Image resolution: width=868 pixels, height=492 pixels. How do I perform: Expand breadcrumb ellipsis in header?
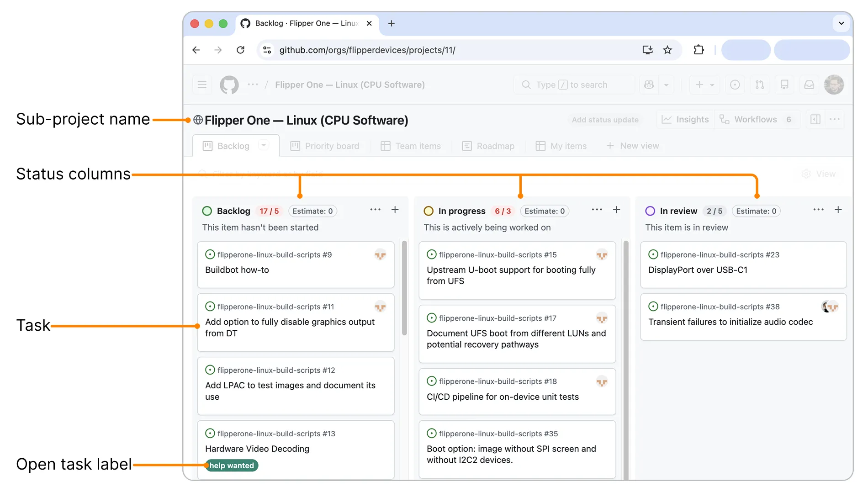point(253,85)
